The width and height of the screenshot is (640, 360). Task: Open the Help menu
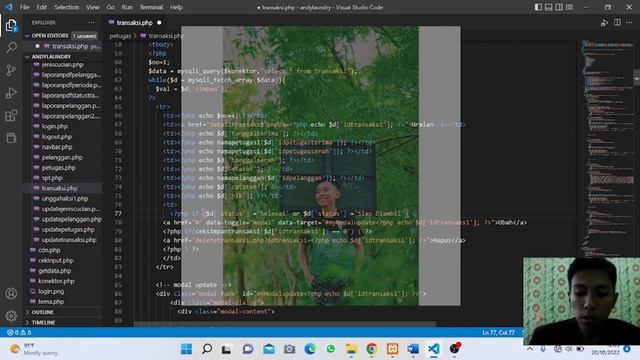point(176,7)
